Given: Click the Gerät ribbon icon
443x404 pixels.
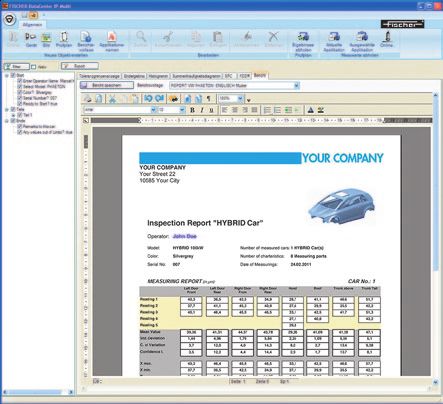Looking at the screenshot, I should point(31,39).
